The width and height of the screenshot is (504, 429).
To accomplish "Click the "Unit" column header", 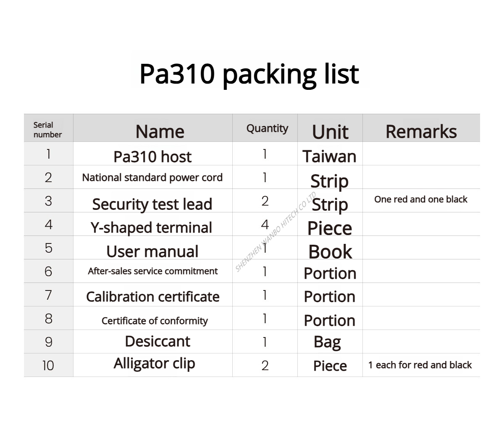I will coord(330,132).
